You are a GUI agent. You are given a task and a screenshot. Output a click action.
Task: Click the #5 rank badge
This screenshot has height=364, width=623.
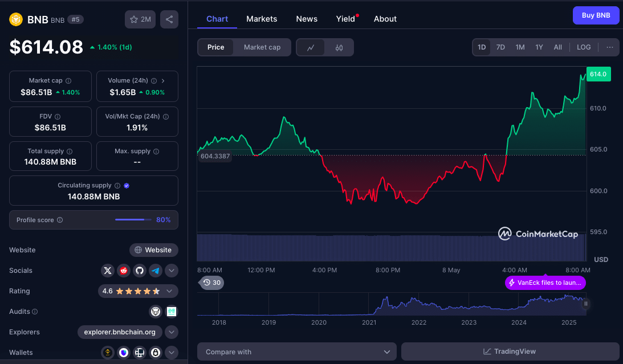pyautogui.click(x=75, y=19)
